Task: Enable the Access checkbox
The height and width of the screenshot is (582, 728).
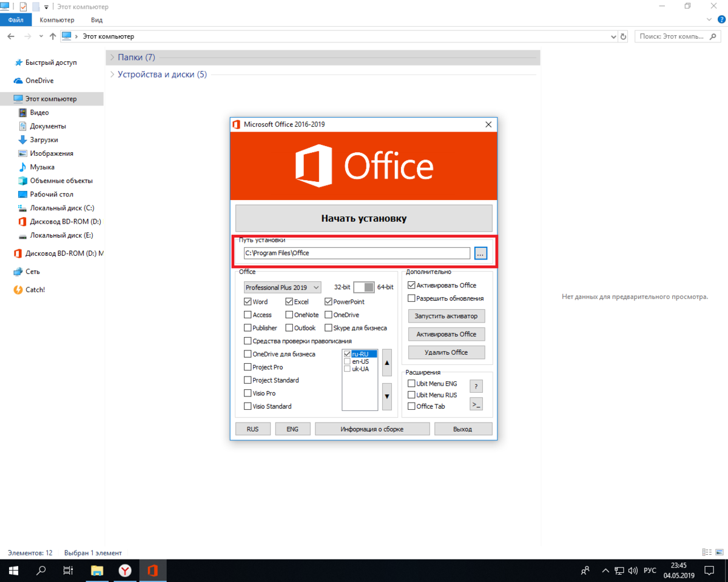Action: [x=248, y=315]
